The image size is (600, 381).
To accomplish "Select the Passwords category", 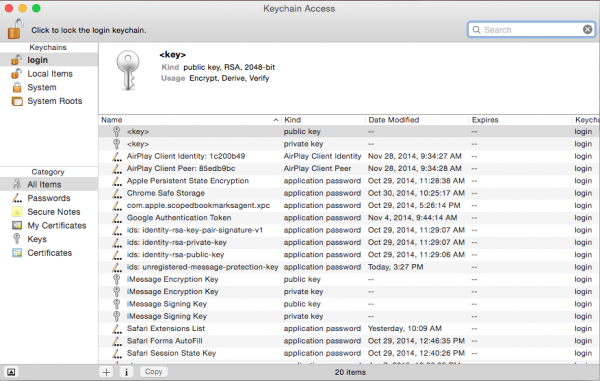I will pyautogui.click(x=49, y=198).
